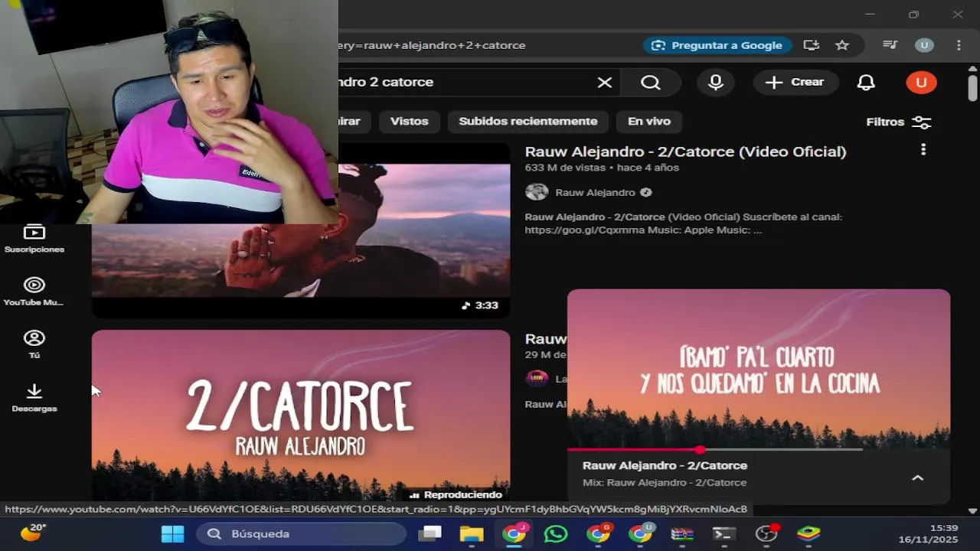The height and width of the screenshot is (551, 980).
Task: Open options menu for Video Oficial result
Action: pyautogui.click(x=923, y=150)
